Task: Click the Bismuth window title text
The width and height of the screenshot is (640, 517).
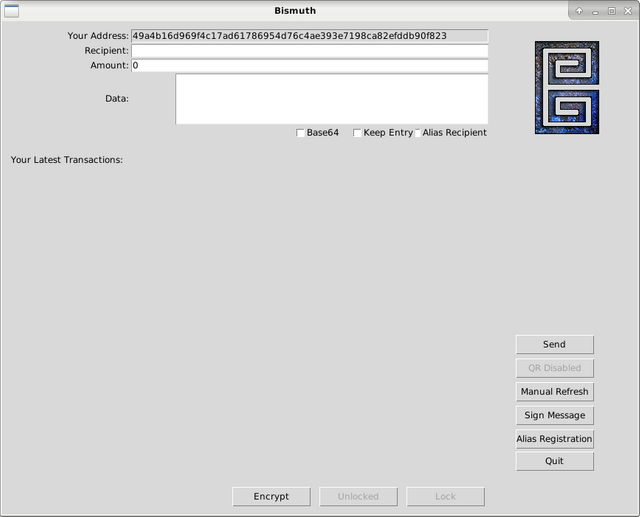Action: [295, 11]
